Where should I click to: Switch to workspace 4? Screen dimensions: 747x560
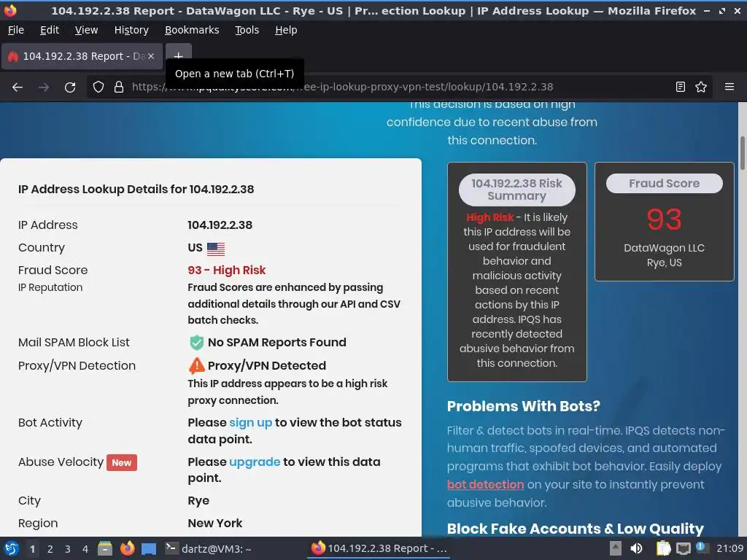pos(85,549)
